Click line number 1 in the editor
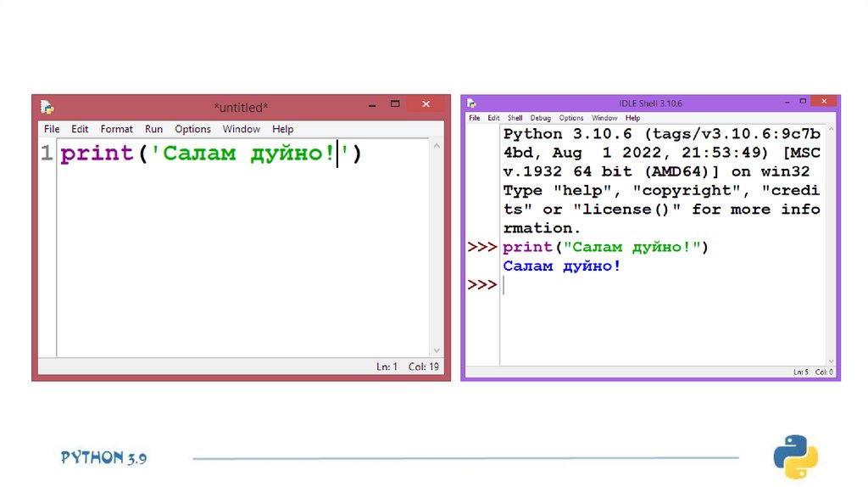This screenshot has height=487, width=868. [47, 154]
